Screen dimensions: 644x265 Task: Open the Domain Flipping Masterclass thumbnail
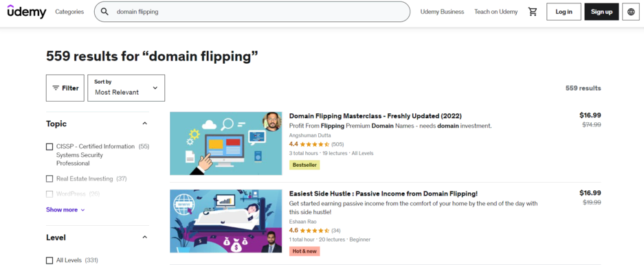tap(226, 143)
